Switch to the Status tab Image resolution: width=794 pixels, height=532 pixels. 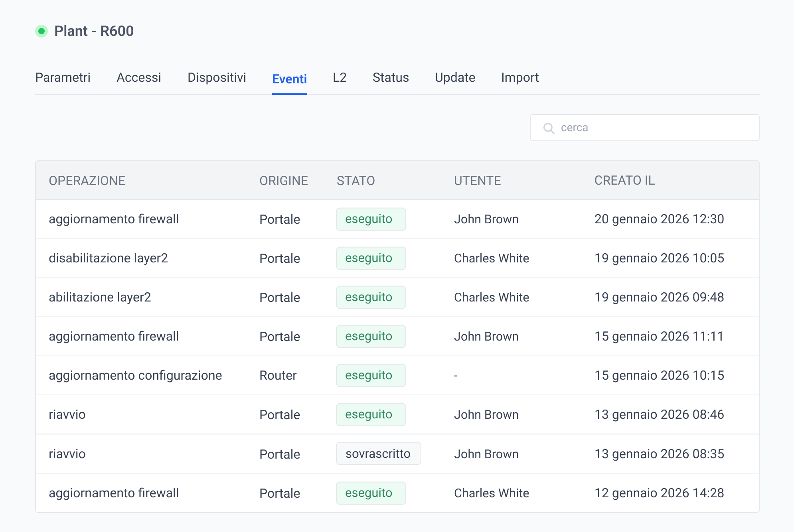pos(391,77)
